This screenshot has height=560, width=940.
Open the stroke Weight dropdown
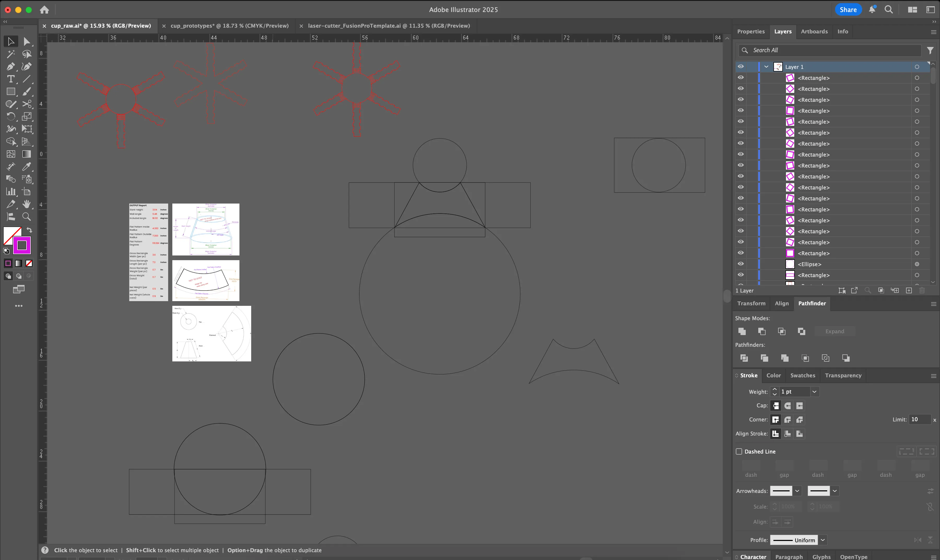[x=814, y=392]
